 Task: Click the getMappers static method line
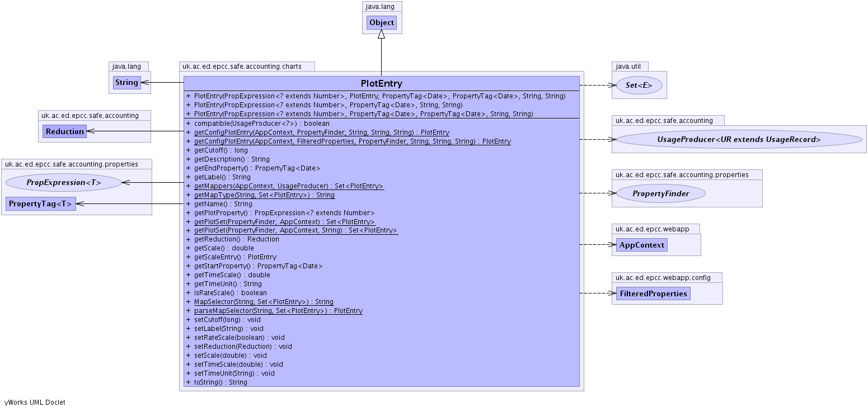coord(289,186)
